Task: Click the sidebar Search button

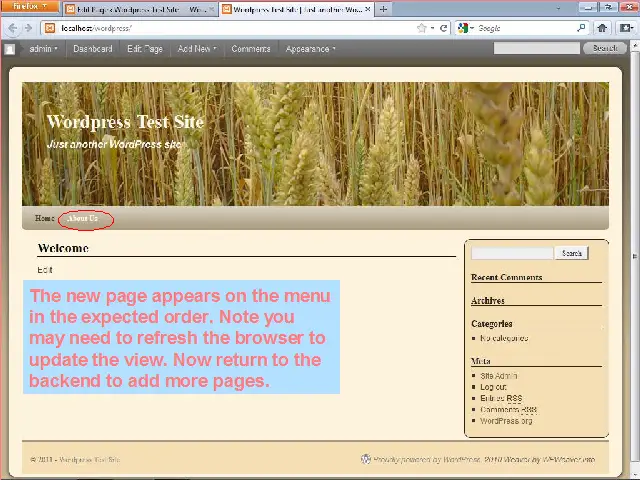Action: tap(571, 253)
